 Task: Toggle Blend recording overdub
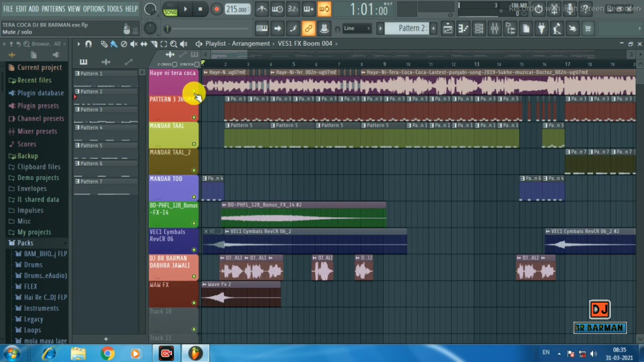point(308,9)
